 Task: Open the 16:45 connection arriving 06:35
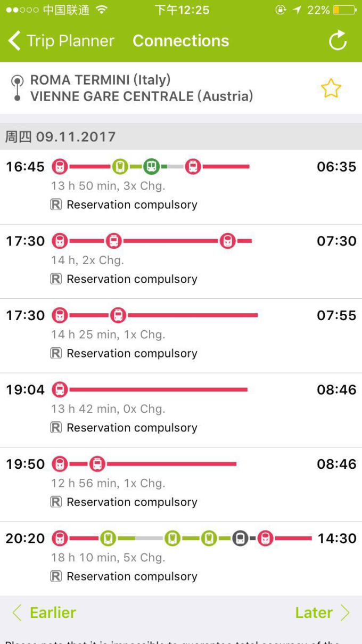click(x=181, y=186)
